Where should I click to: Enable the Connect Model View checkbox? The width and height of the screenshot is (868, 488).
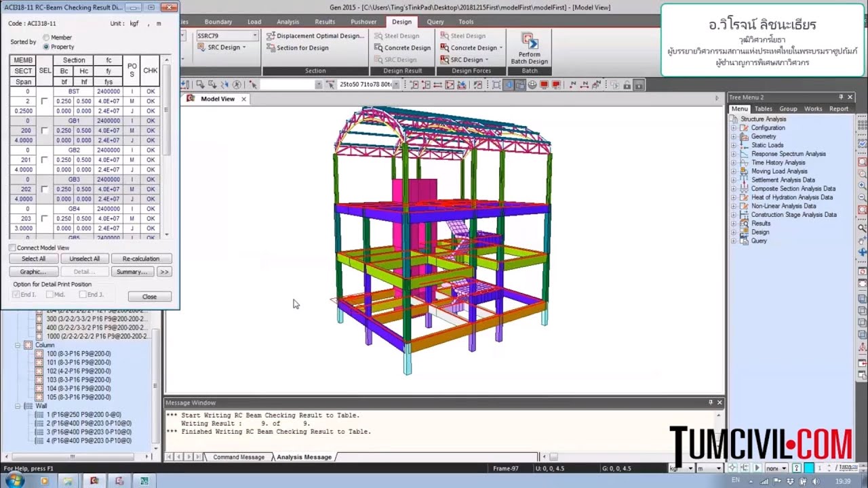tap(12, 248)
